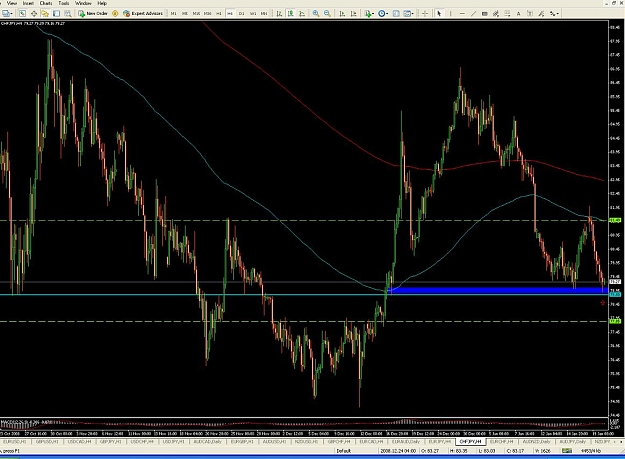Open the Help menu
Image resolution: width=625 pixels, height=459 pixels.
click(102, 3)
